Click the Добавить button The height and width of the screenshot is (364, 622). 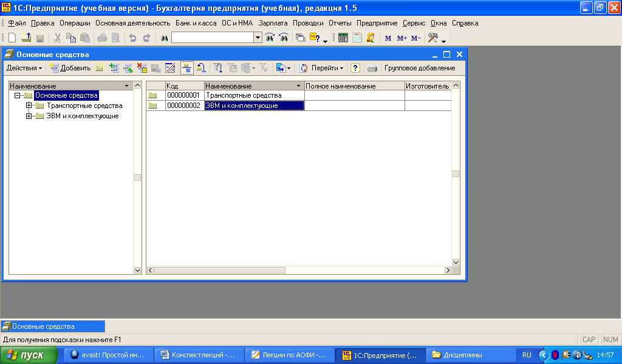coord(70,68)
